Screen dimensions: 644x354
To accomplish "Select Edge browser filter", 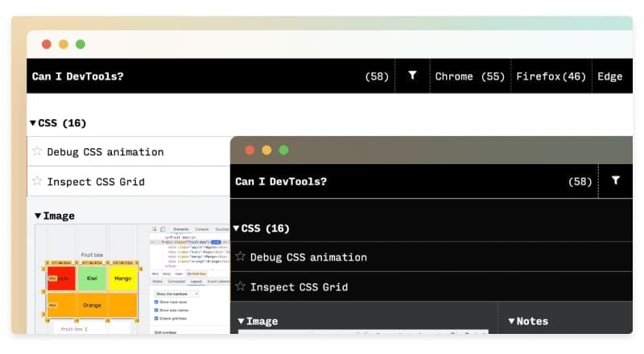I will pyautogui.click(x=610, y=76).
